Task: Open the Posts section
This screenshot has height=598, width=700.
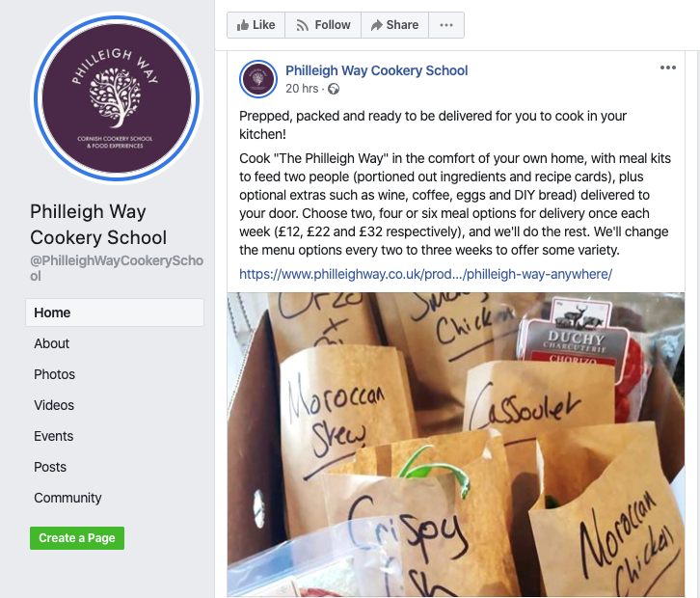Action: pos(50,467)
